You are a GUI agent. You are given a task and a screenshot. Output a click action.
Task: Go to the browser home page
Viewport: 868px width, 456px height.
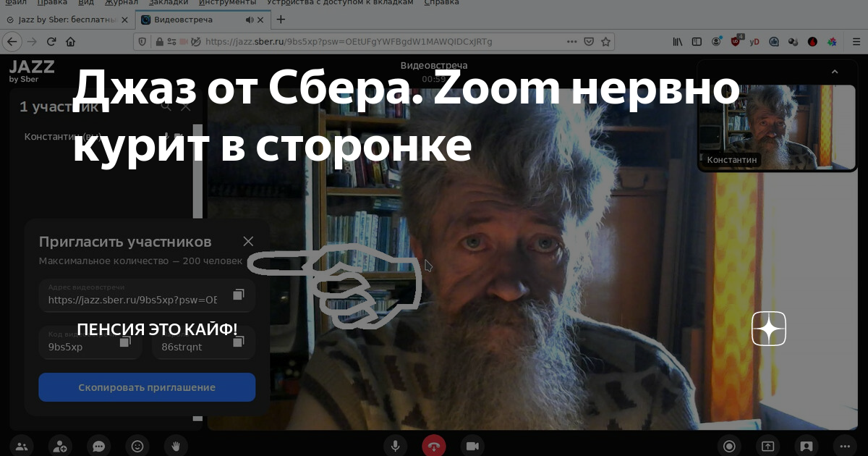pos(70,42)
